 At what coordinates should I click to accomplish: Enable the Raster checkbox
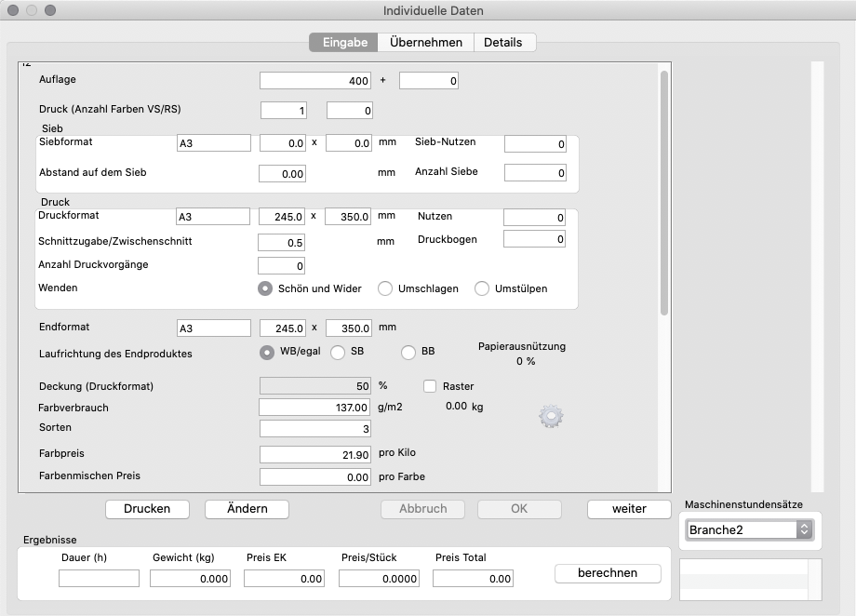[430, 386]
